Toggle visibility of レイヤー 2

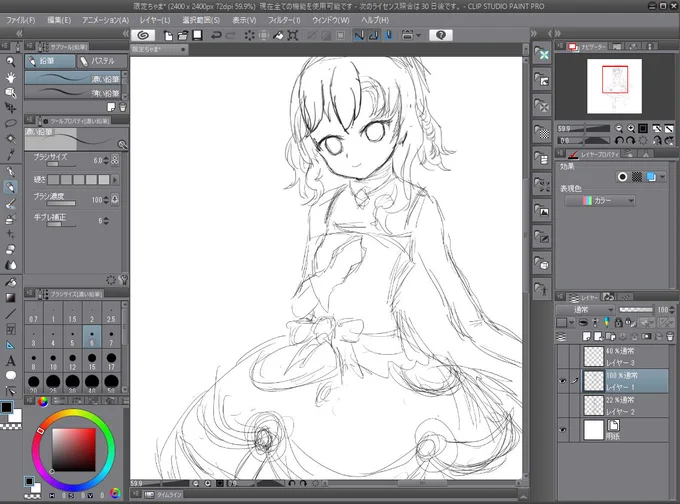563,406
